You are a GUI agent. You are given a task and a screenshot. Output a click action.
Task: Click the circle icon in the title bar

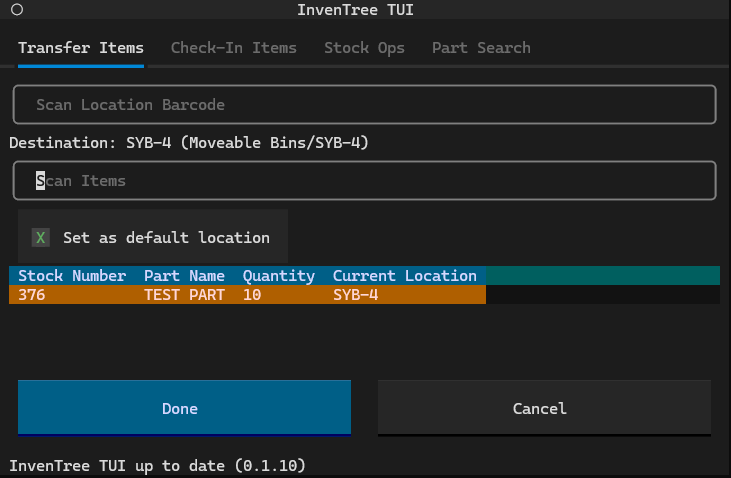(x=17, y=9)
